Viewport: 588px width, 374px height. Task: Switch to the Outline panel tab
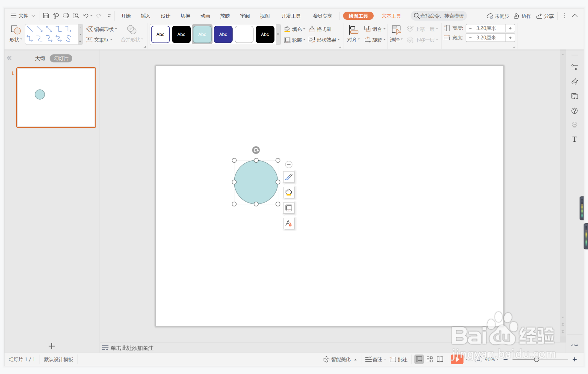(40, 58)
